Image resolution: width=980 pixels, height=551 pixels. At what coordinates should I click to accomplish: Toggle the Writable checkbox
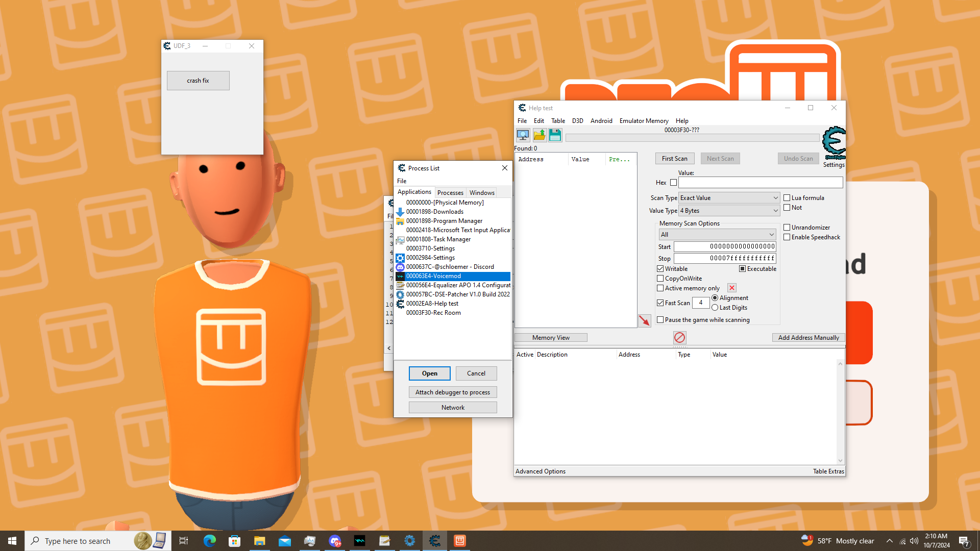pos(660,269)
